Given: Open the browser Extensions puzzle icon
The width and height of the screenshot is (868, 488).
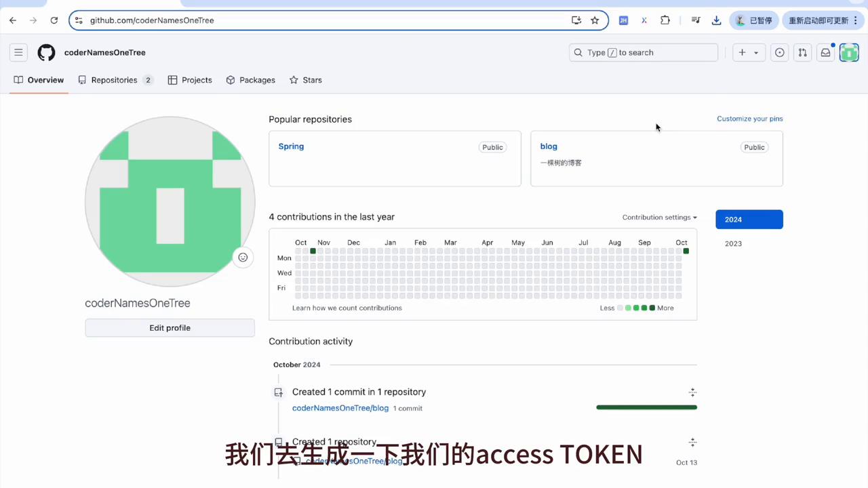Looking at the screenshot, I should point(665,20).
